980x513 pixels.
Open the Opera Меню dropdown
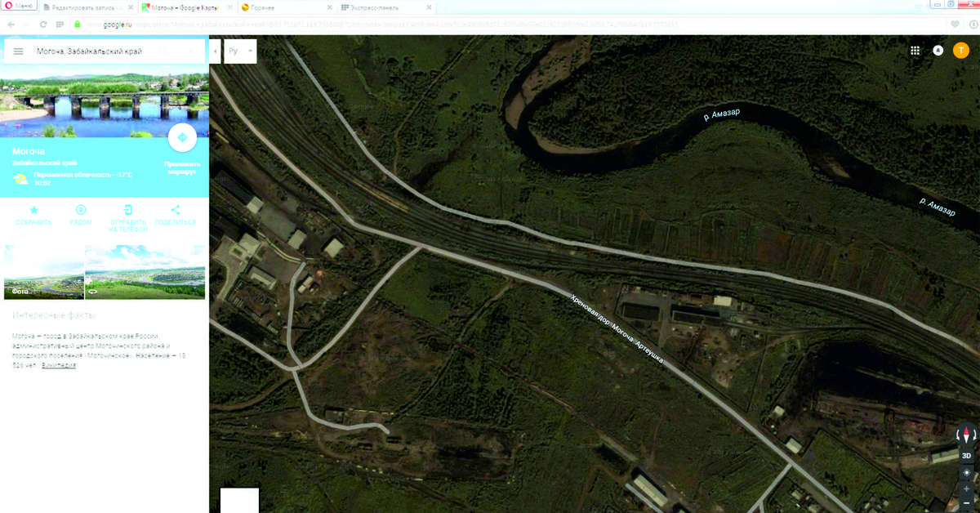[x=18, y=6]
